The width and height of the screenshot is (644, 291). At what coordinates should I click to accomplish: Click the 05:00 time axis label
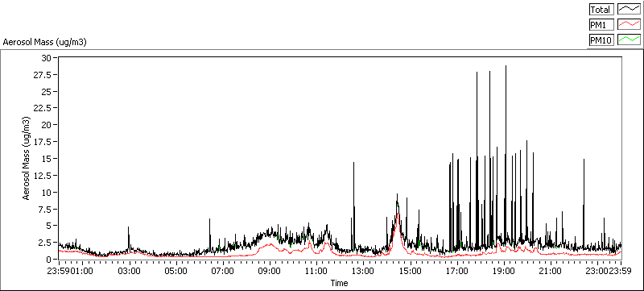[176, 272]
